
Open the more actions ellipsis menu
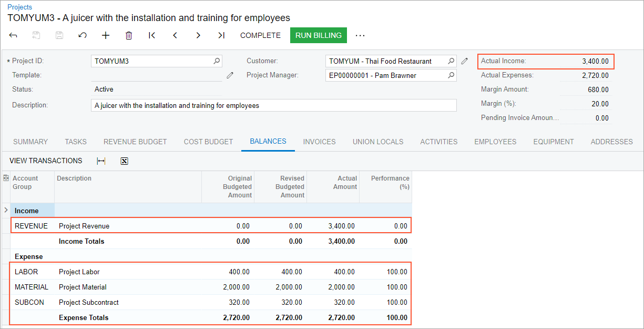point(360,35)
